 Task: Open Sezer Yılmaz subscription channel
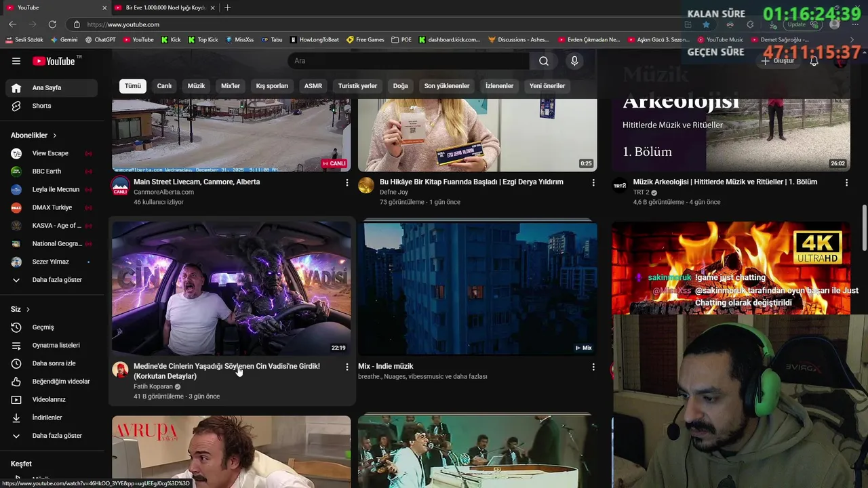point(52,262)
